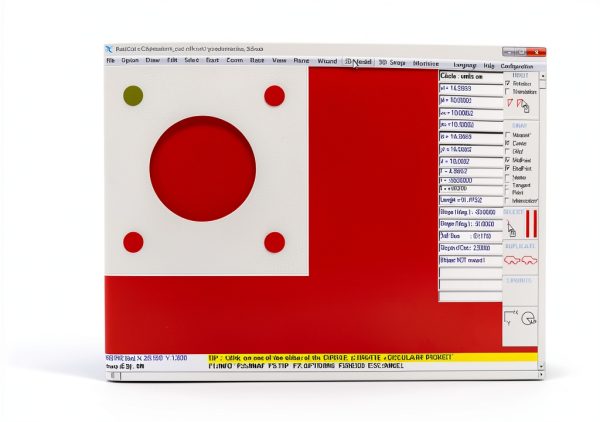The width and height of the screenshot is (600, 422).
Task: Click the two red vertical bars icon
Action: pyautogui.click(x=531, y=223)
